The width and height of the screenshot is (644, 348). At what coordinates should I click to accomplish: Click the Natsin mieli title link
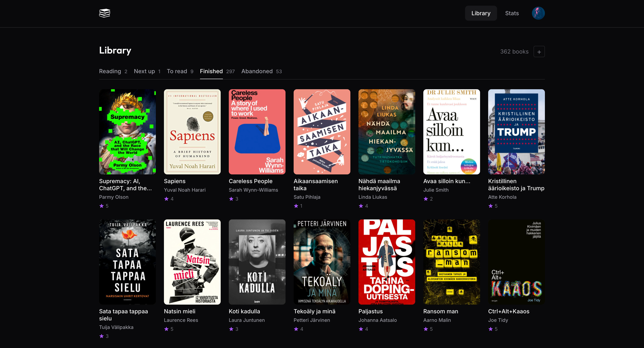click(180, 311)
